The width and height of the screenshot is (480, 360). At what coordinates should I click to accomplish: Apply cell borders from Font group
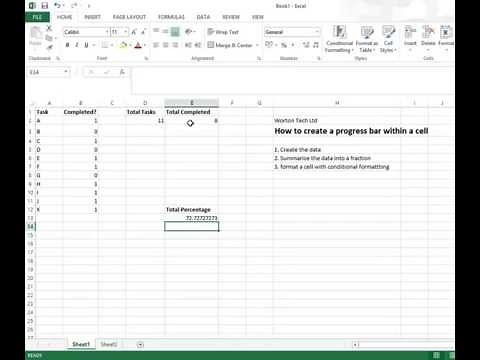coord(104,45)
